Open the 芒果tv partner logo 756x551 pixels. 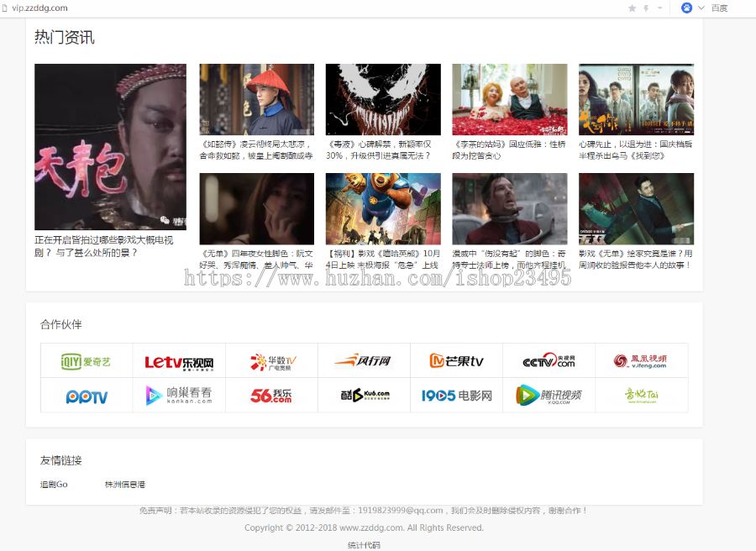(x=456, y=360)
